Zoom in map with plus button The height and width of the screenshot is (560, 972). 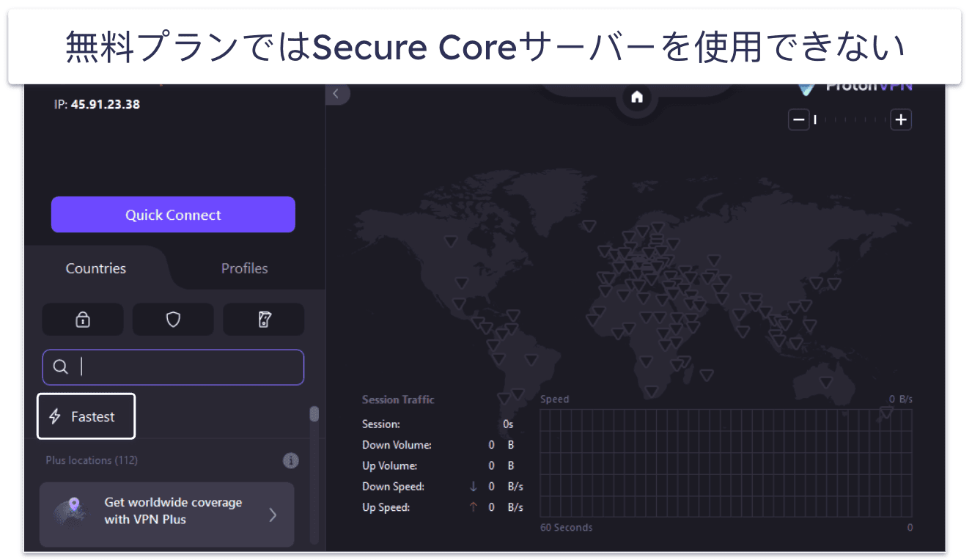pos(901,119)
